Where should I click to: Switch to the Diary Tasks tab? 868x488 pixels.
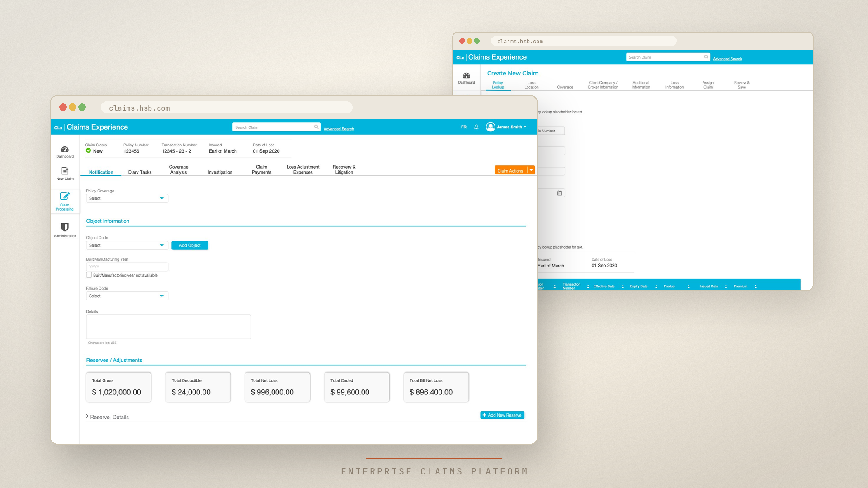pos(140,172)
